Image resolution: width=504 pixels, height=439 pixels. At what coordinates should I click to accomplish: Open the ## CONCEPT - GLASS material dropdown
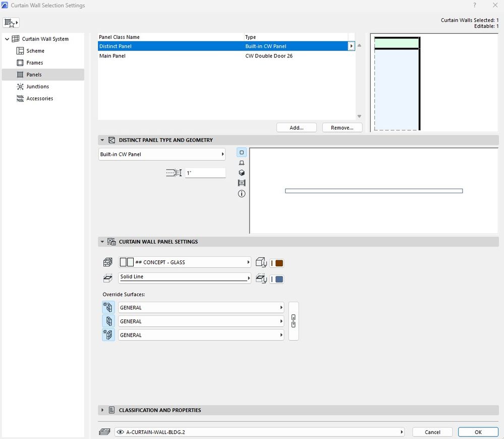pos(185,262)
